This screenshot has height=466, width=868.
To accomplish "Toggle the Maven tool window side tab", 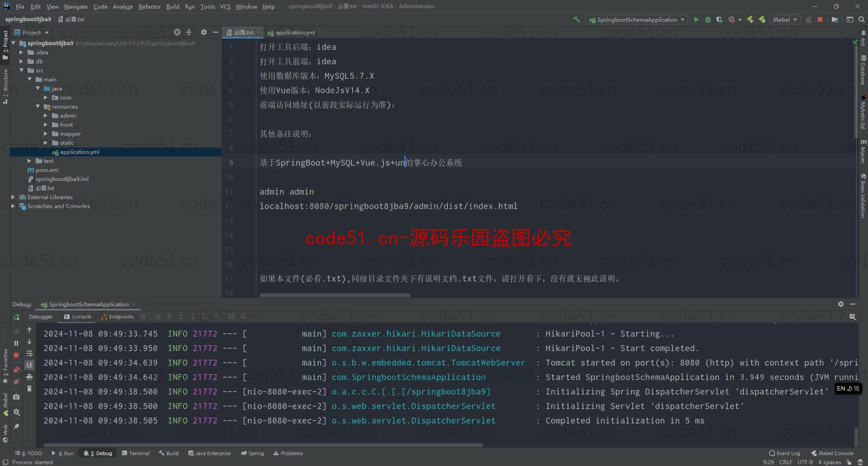I will click(x=863, y=152).
